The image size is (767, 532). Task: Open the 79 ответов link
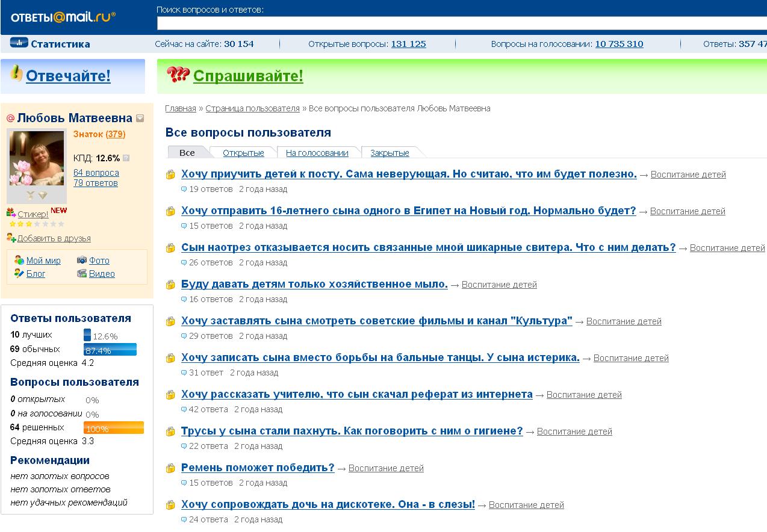pyautogui.click(x=96, y=183)
